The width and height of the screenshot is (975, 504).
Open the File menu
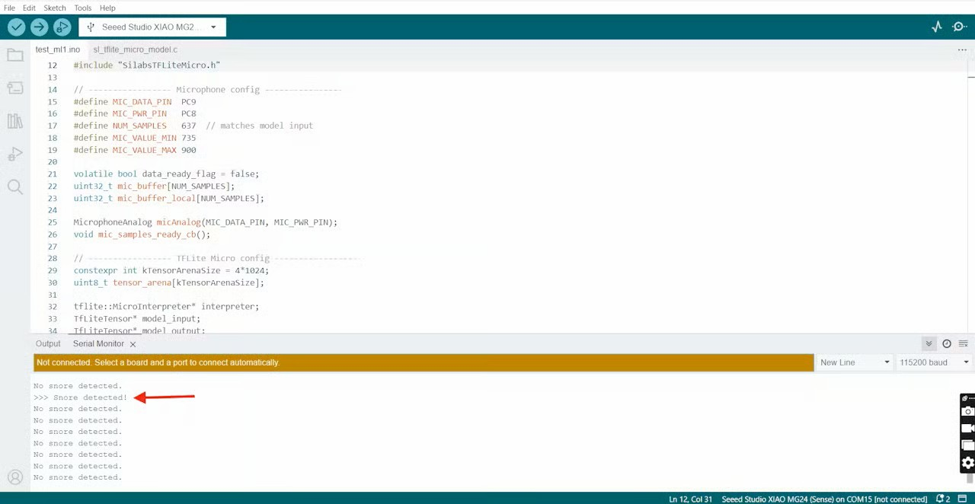pos(9,8)
